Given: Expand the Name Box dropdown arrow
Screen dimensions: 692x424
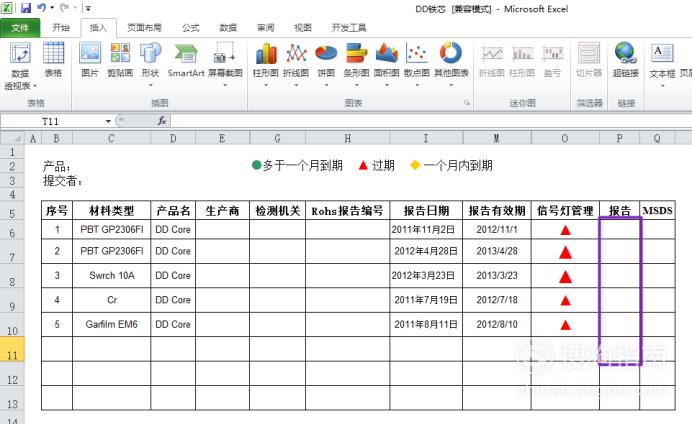Looking at the screenshot, I should (108, 121).
